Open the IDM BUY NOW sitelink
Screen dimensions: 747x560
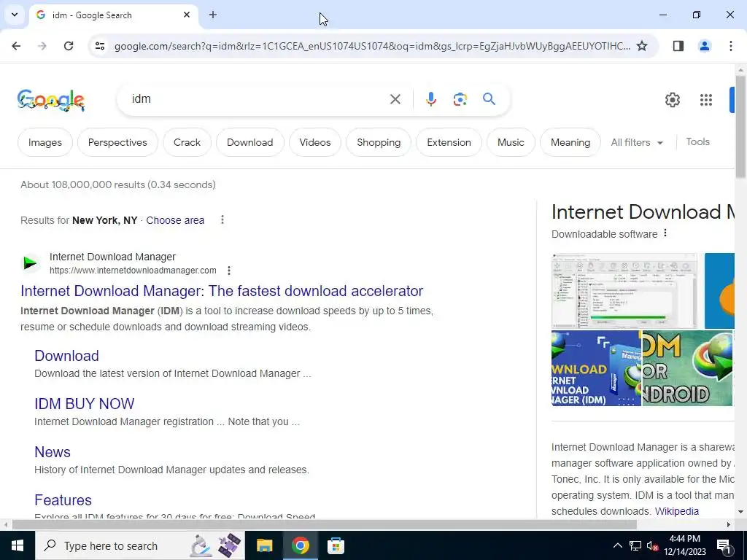(85, 404)
